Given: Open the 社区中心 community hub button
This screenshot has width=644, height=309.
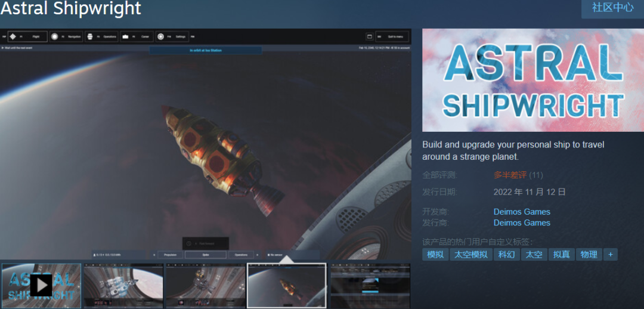Looking at the screenshot, I should [x=612, y=8].
